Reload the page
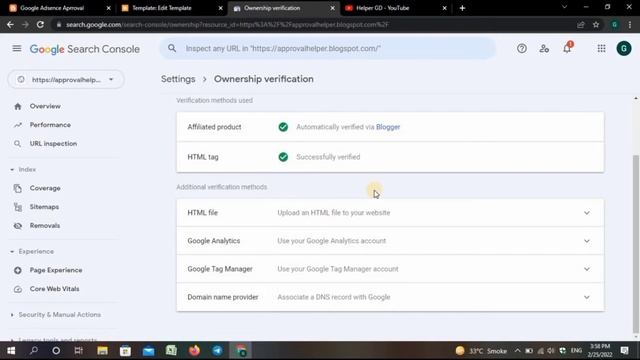Viewport: 640px width, 360px height. (x=40, y=24)
